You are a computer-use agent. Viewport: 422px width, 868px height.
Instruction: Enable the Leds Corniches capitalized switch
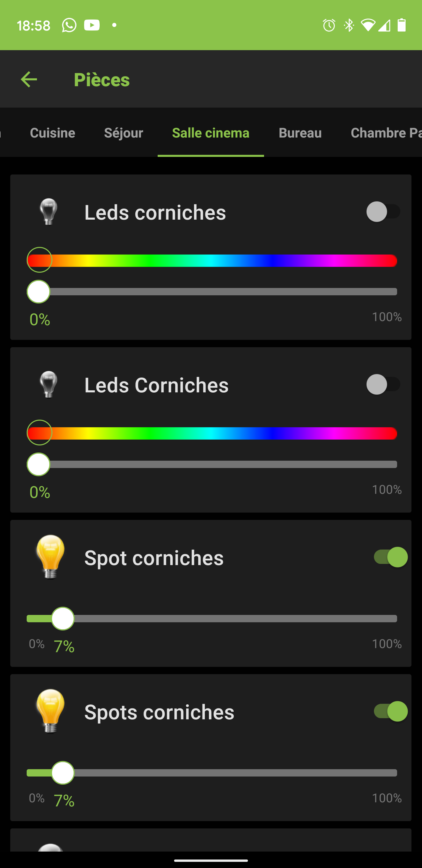coord(383,384)
